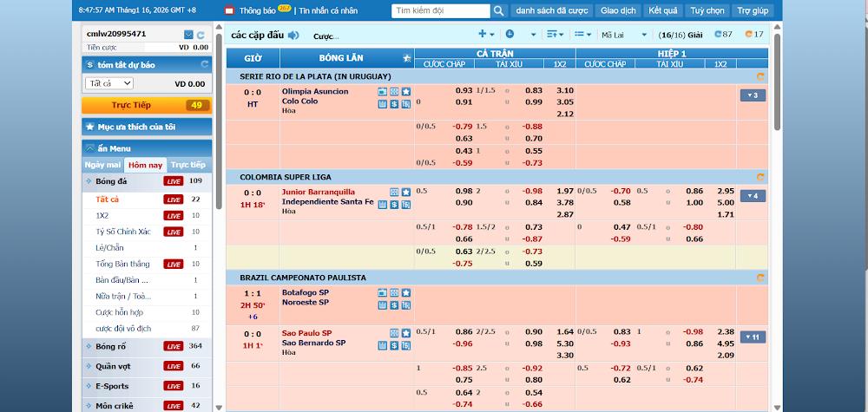Viewport: 868px width, 412px height.
Task: Open the Mã Lai odds type dropdown
Action: [623, 36]
